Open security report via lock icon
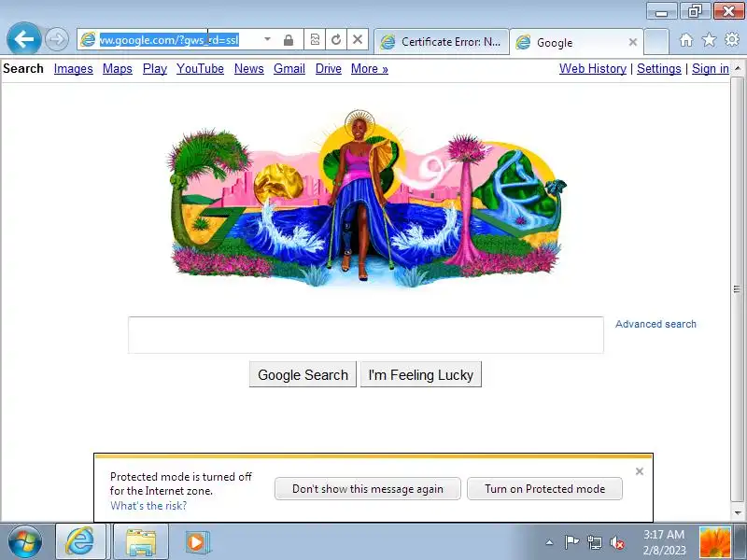The image size is (747, 560). pos(289,40)
